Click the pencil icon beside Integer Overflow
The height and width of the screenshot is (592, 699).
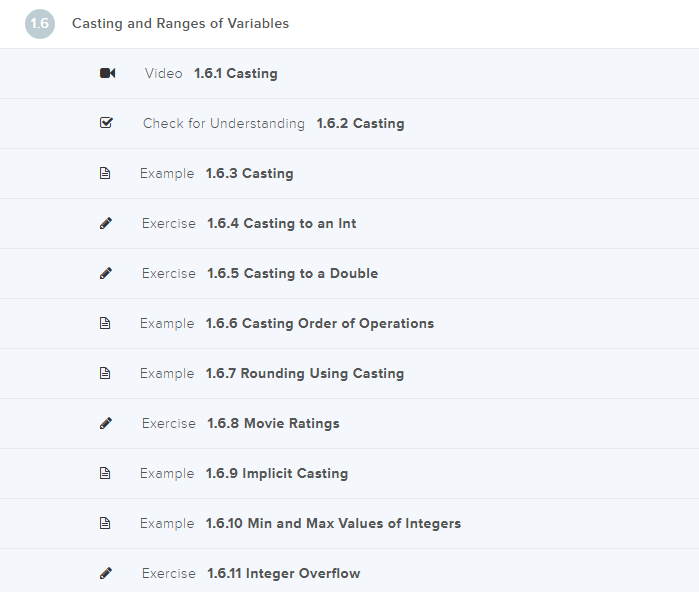click(x=106, y=573)
